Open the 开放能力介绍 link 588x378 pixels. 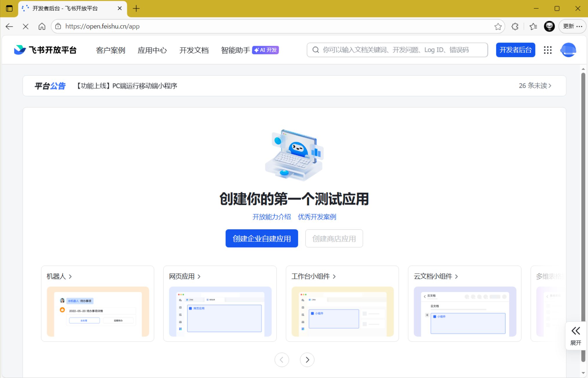pos(271,217)
